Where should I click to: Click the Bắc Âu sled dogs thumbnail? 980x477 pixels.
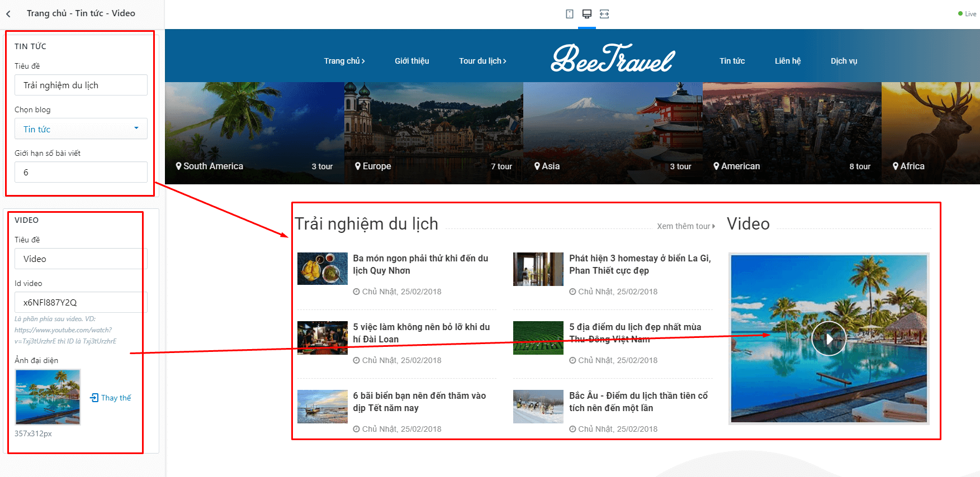pos(538,407)
